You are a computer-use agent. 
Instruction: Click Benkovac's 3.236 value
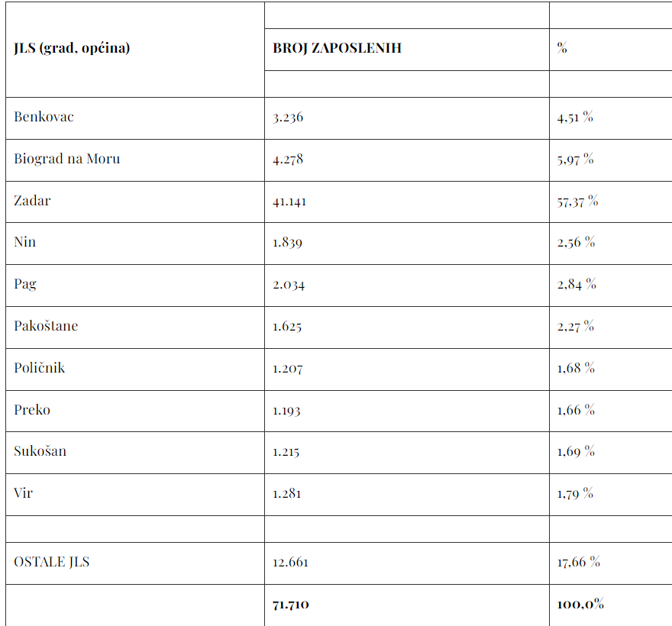tap(288, 118)
